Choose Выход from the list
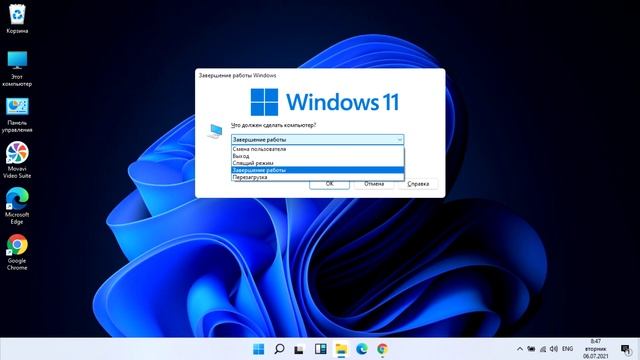The image size is (640, 360). [318, 156]
